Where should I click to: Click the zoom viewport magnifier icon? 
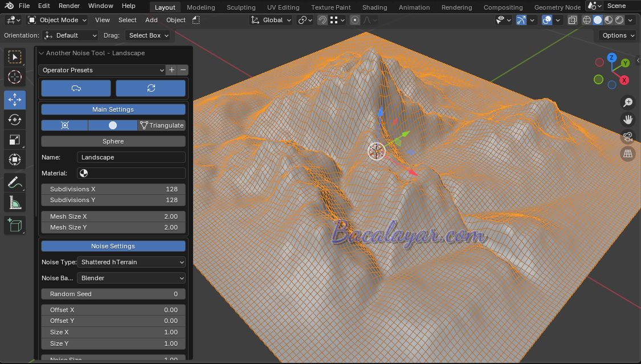[628, 103]
